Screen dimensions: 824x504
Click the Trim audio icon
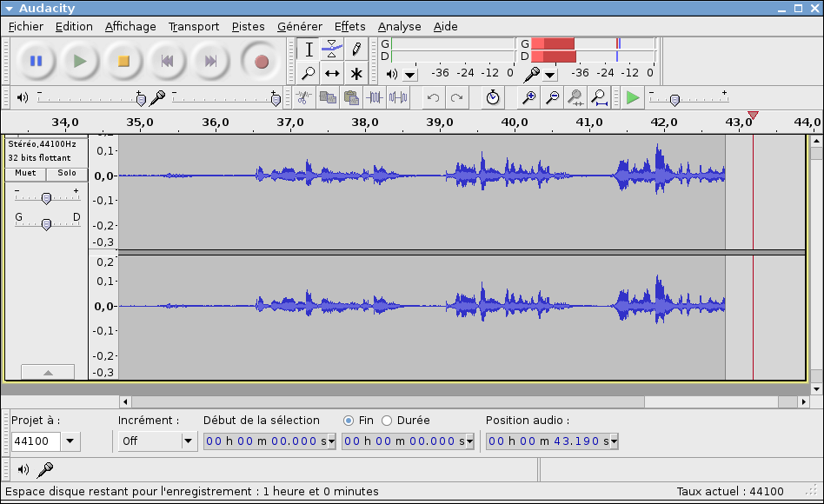375,97
